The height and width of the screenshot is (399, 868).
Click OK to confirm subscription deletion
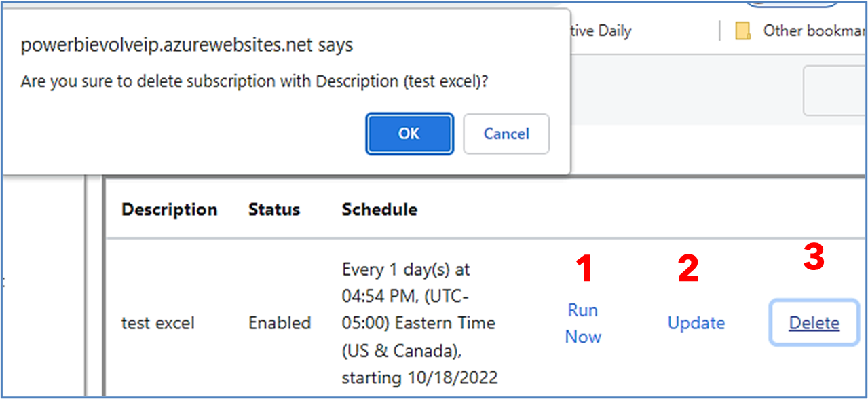coord(409,134)
